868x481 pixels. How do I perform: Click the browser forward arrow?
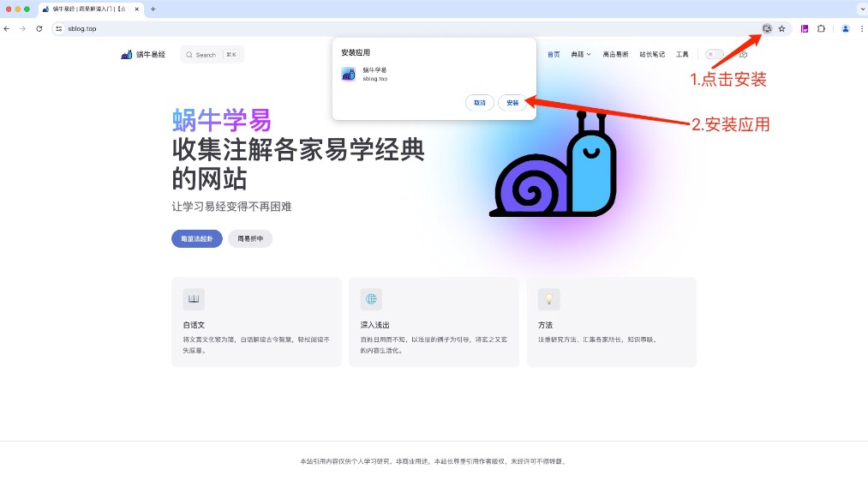(x=22, y=29)
